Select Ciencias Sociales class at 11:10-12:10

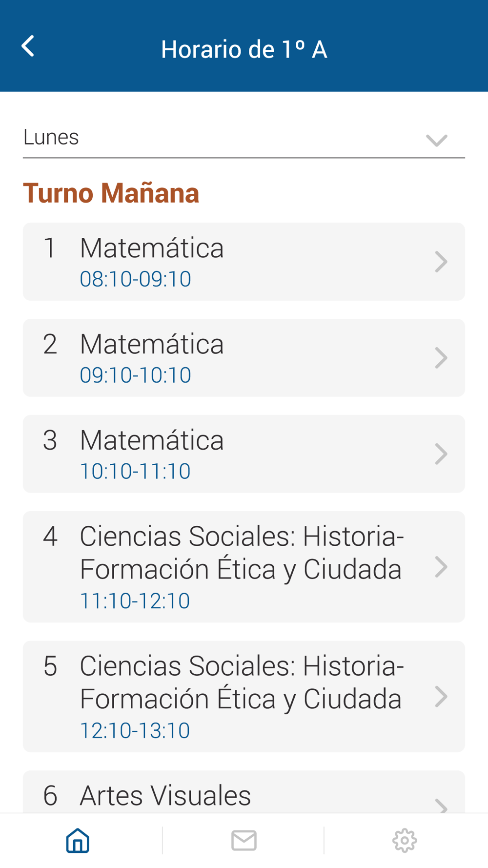[244, 567]
